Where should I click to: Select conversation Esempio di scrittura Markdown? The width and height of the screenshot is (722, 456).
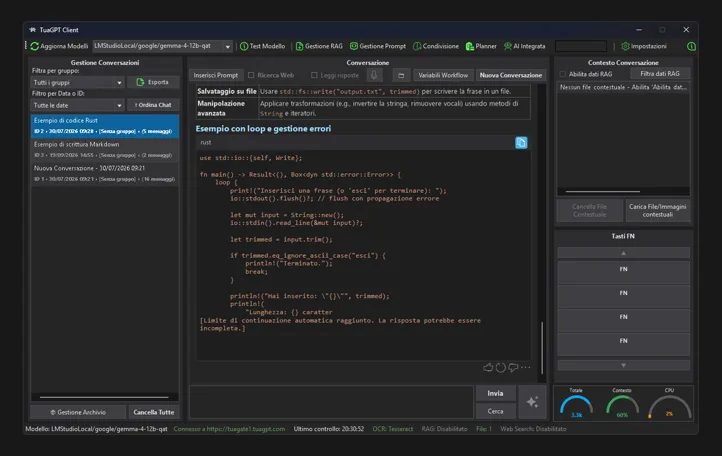[105, 150]
